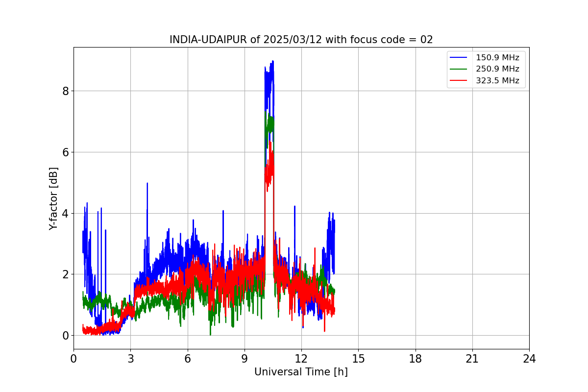Screen dimensions: 588x392
Task: Click the chart title INDIA-UDAIPUR of 2025/03/12
Action: [x=301, y=40]
